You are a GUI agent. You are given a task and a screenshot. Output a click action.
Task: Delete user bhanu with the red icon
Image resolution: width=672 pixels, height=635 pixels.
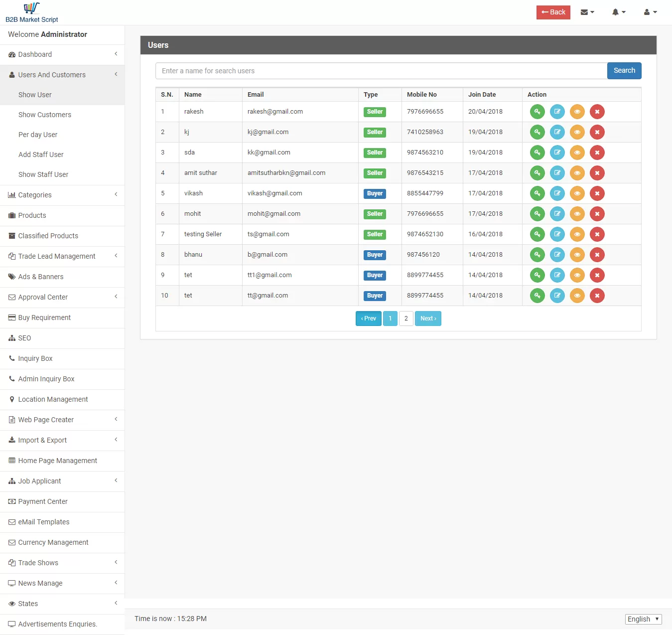pyautogui.click(x=597, y=255)
